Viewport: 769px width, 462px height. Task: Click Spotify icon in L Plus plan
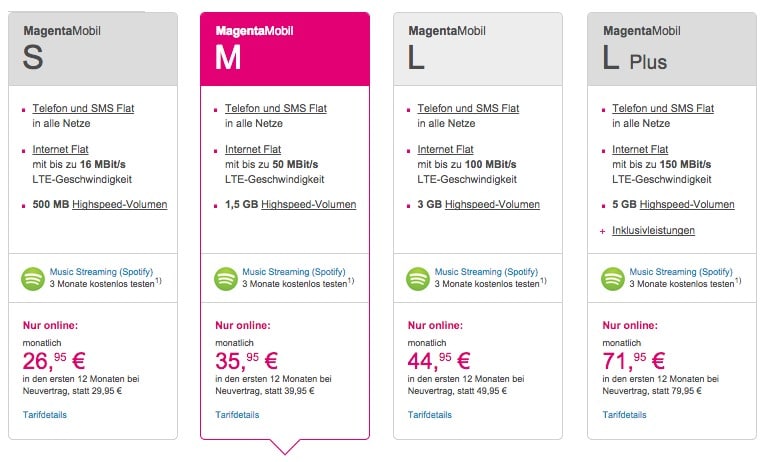613,279
